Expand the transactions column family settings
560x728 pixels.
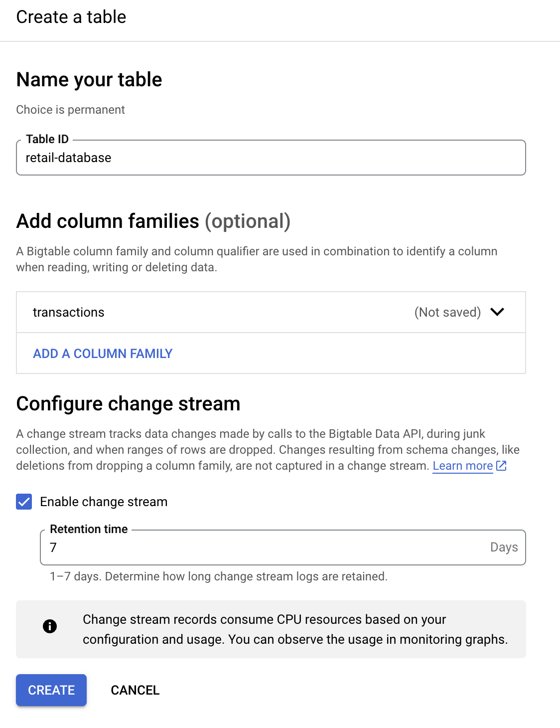point(498,313)
